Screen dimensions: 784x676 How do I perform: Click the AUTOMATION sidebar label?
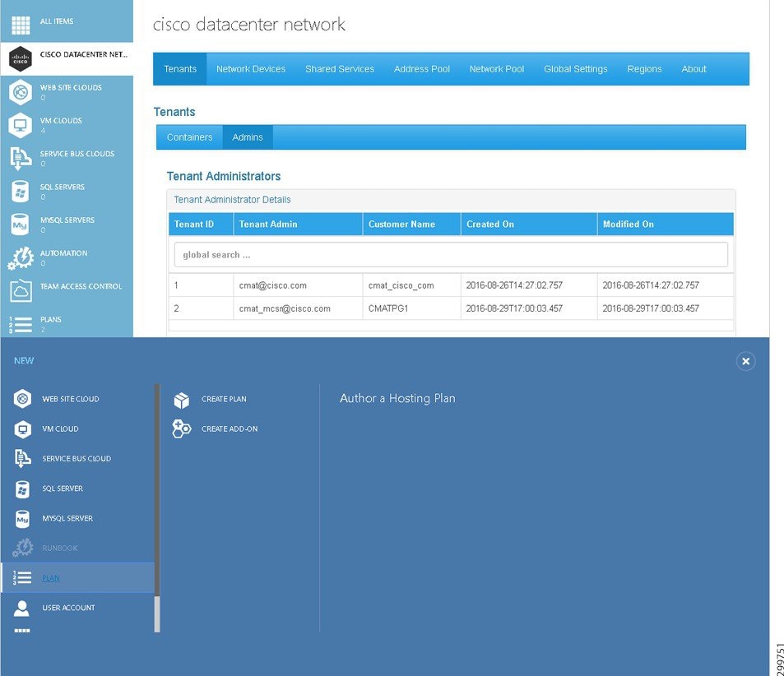(63, 253)
